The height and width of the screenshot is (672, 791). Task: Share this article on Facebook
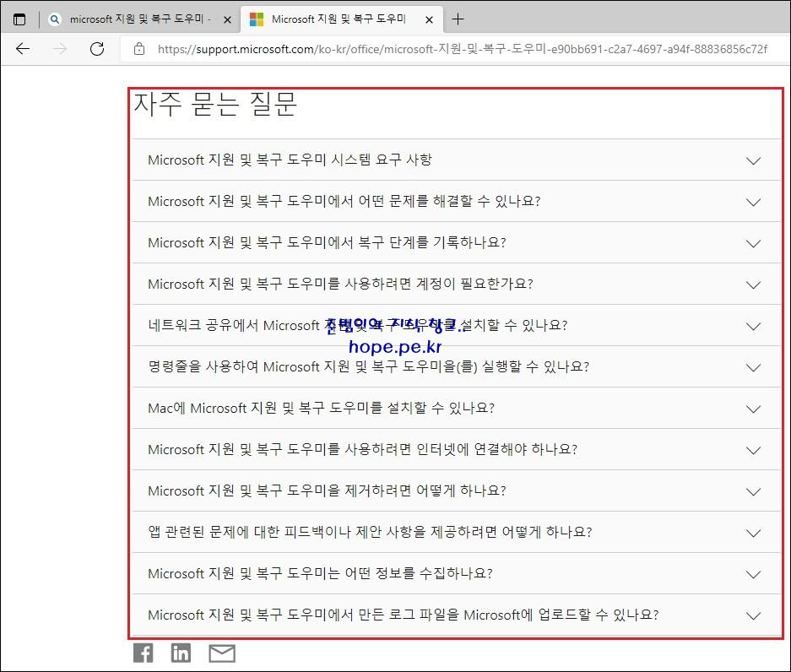pos(144,653)
